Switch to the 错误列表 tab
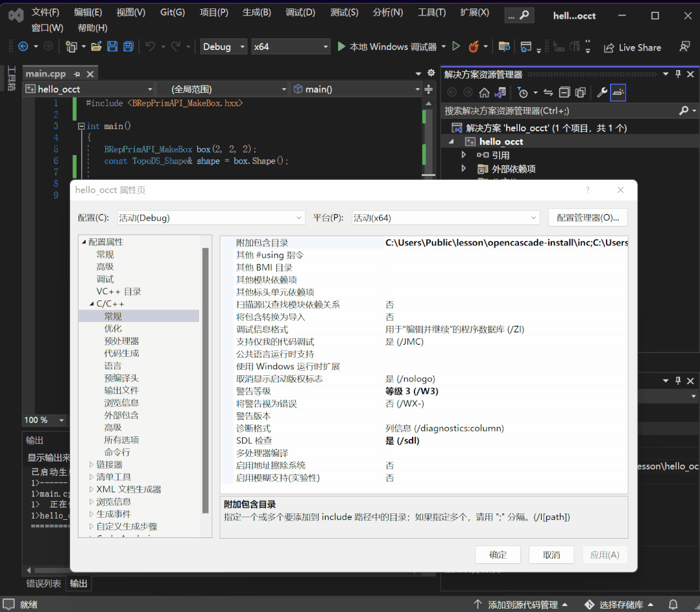 coord(43,583)
